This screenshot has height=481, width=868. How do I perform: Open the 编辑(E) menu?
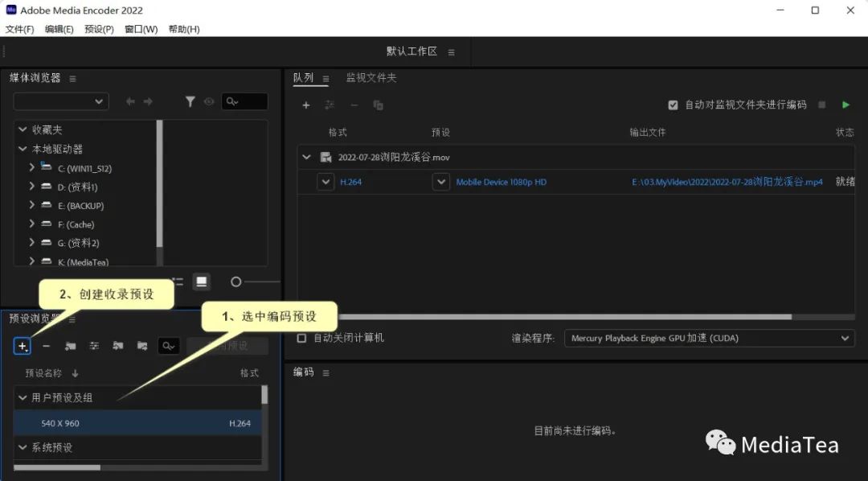tap(59, 30)
